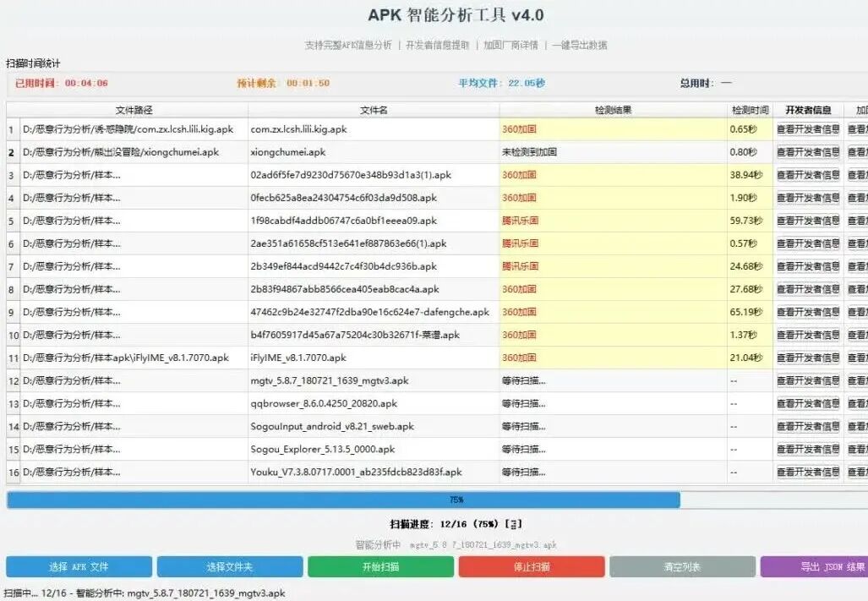The width and height of the screenshot is (868, 601).
Task: Click the 预计剩余 00:01:50 readout
Action: (x=283, y=83)
